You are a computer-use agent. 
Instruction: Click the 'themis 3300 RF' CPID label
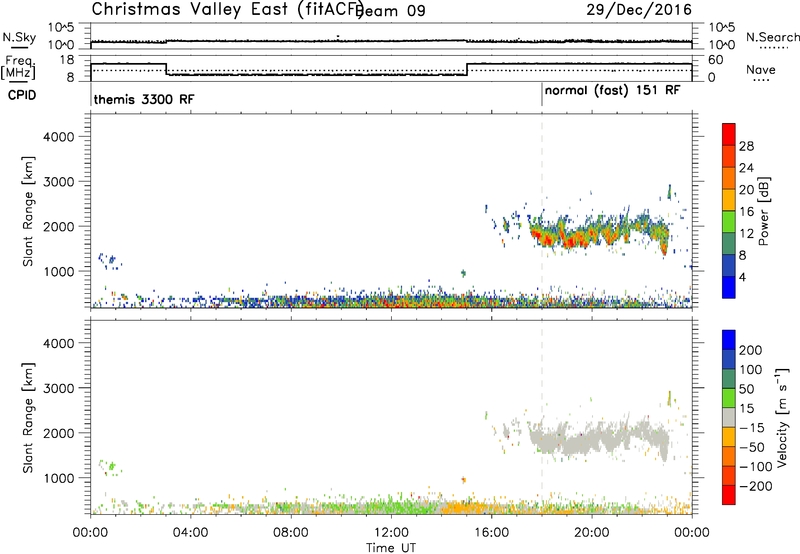coord(144,99)
